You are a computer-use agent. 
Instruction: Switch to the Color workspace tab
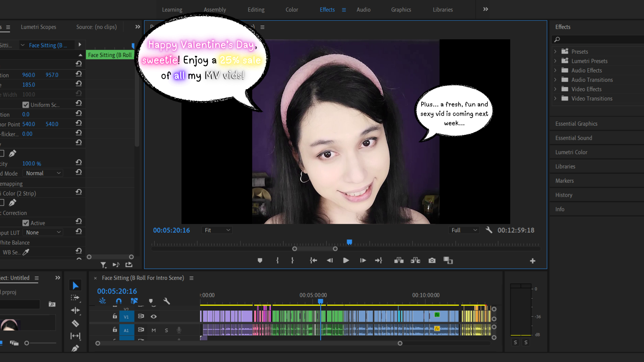click(x=291, y=10)
